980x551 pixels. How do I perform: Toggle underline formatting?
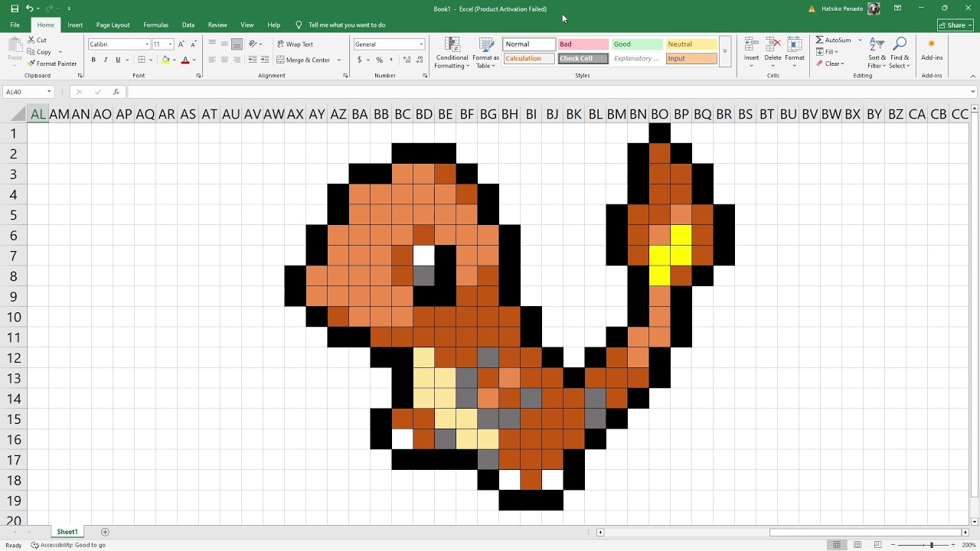coord(118,60)
